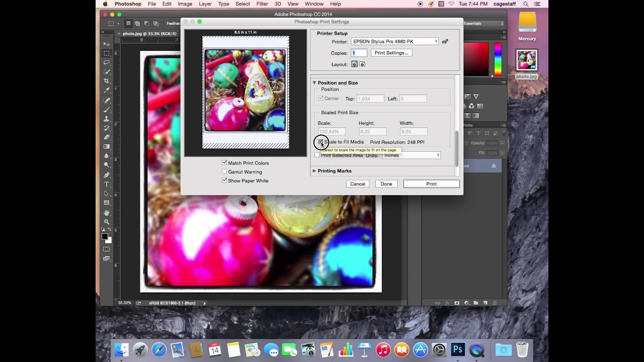The height and width of the screenshot is (362, 644).
Task: Click the Print button
Action: pyautogui.click(x=432, y=184)
